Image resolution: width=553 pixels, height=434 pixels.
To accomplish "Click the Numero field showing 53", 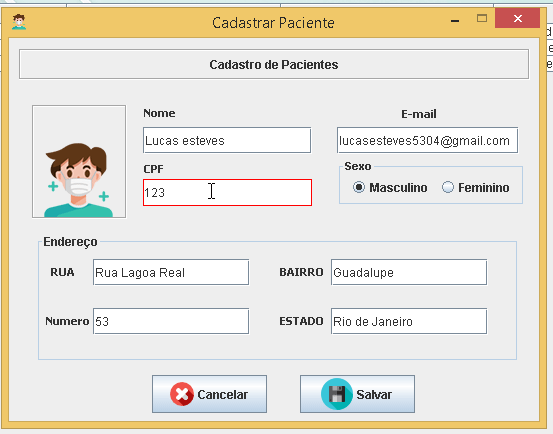I will [171, 321].
